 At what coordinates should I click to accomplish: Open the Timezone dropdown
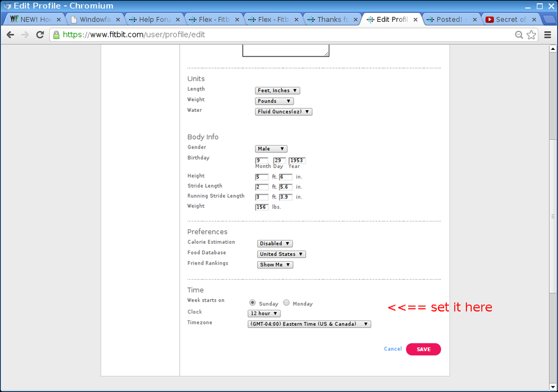pos(309,324)
